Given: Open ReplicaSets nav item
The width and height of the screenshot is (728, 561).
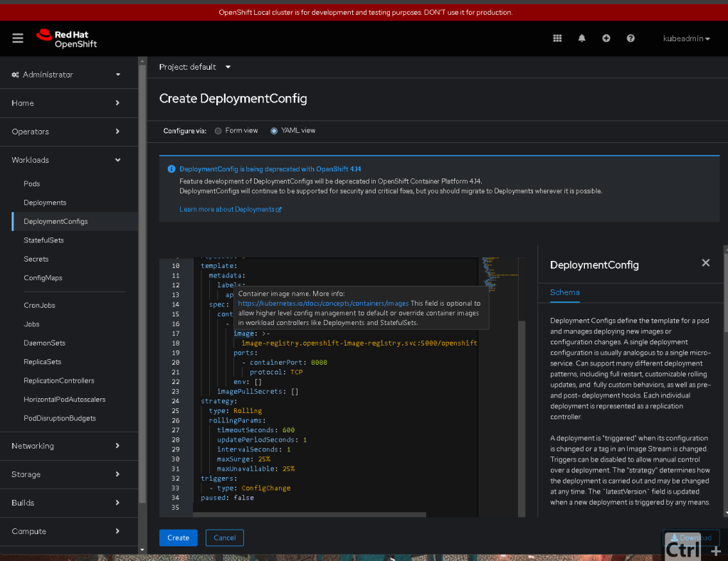Looking at the screenshot, I should click(42, 362).
